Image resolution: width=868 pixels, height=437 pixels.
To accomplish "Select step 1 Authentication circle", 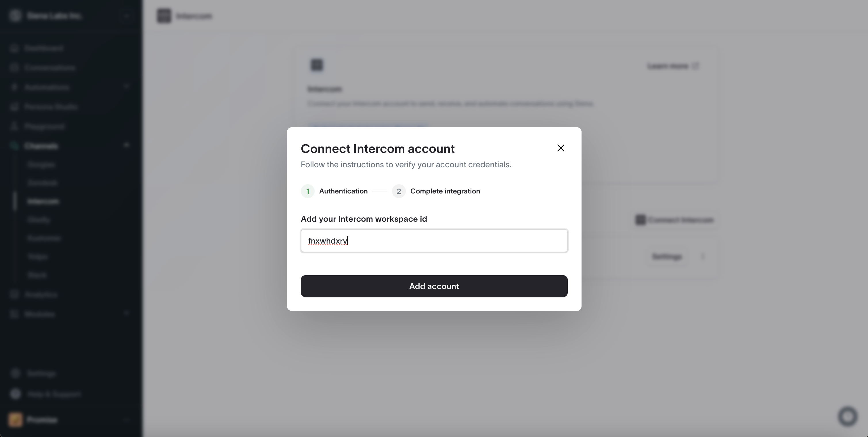I will click(x=307, y=191).
